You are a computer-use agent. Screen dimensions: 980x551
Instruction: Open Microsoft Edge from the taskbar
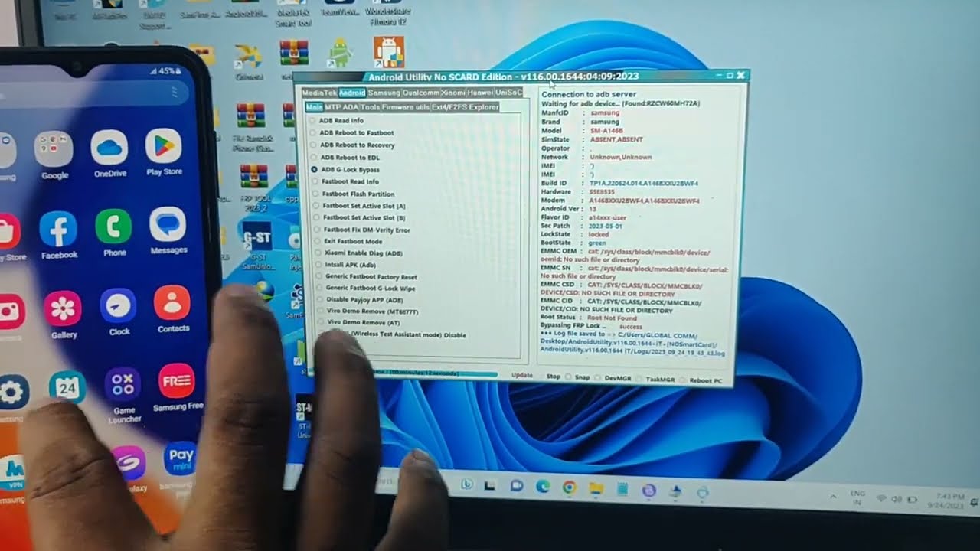[x=543, y=486]
